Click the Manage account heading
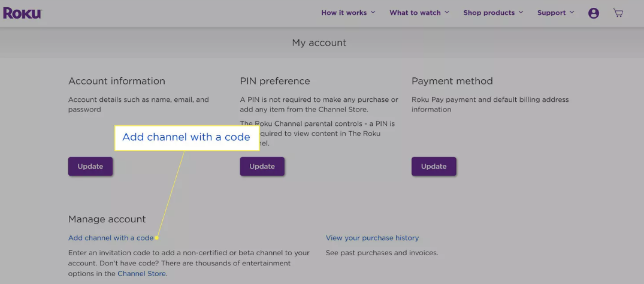This screenshot has width=644, height=284. pos(107,219)
